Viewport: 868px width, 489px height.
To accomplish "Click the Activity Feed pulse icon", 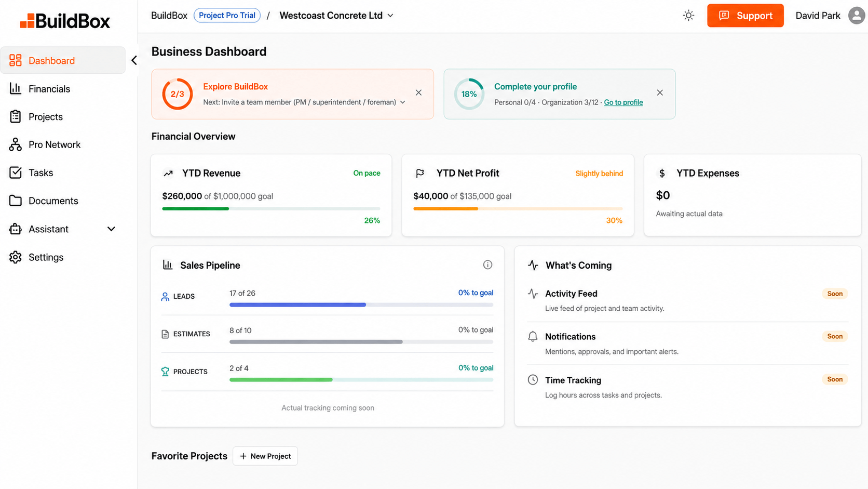I will tap(533, 294).
